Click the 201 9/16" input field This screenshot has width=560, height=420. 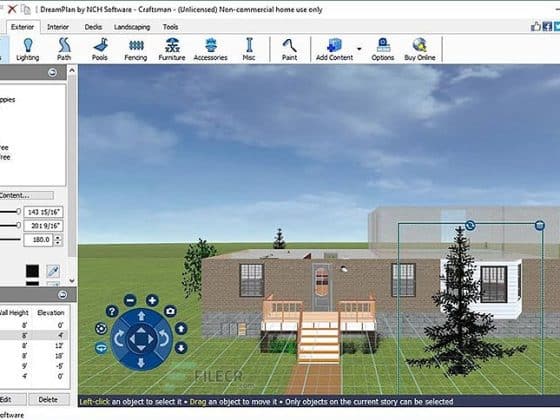pyautogui.click(x=44, y=226)
